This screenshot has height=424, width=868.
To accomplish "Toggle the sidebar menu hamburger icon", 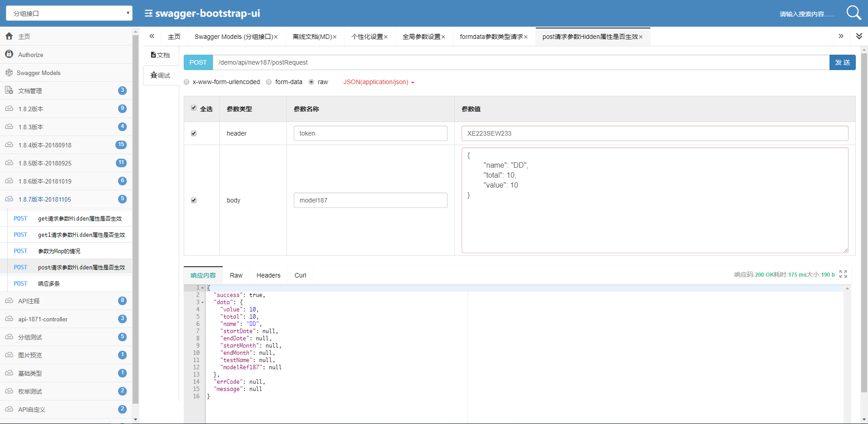I will point(148,14).
